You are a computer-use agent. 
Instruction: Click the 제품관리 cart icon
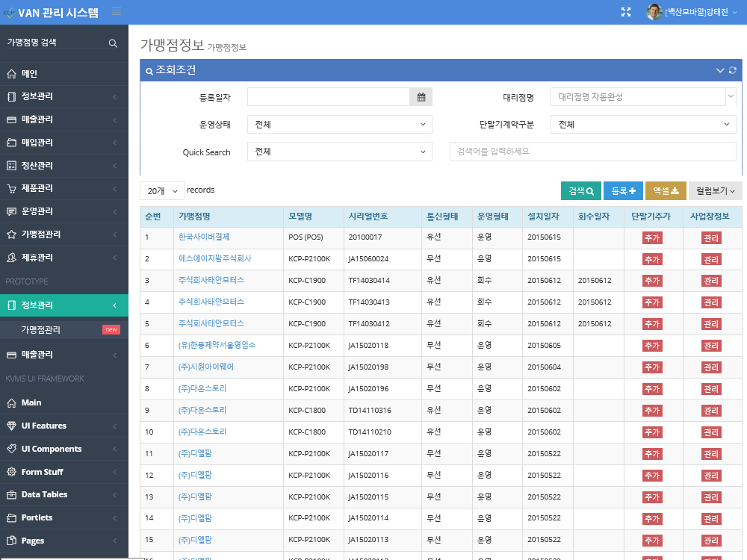click(x=11, y=189)
